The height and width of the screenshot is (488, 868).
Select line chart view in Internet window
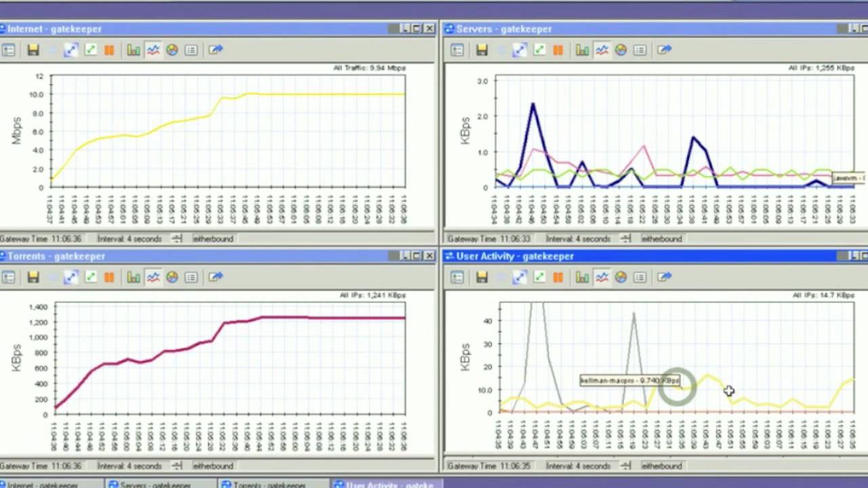153,50
